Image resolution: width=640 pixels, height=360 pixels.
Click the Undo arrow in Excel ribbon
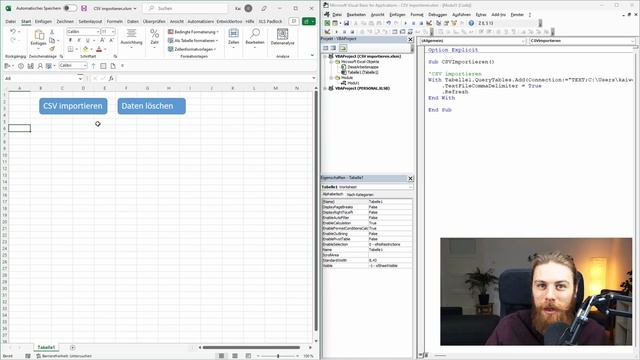pos(13,31)
